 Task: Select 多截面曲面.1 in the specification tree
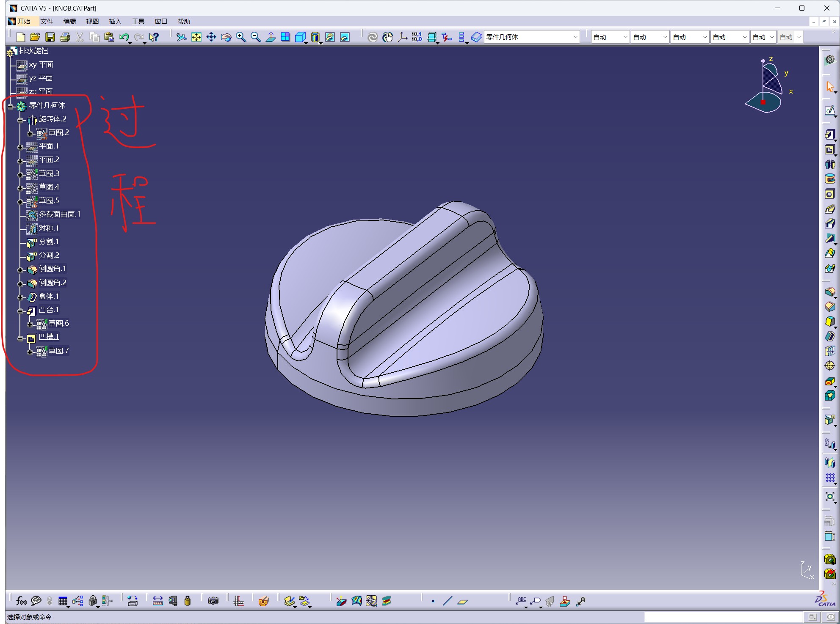[x=59, y=214]
